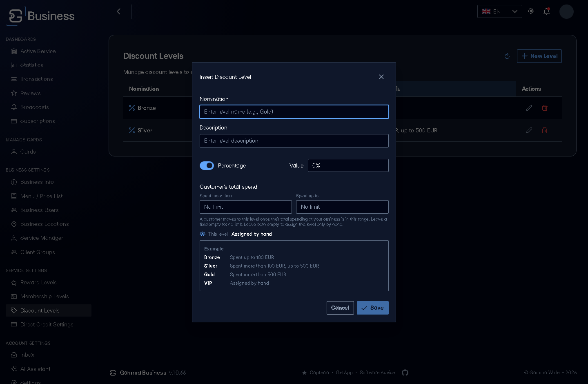Open the GitHub icon in footer
This screenshot has height=384, width=588.
[405, 373]
